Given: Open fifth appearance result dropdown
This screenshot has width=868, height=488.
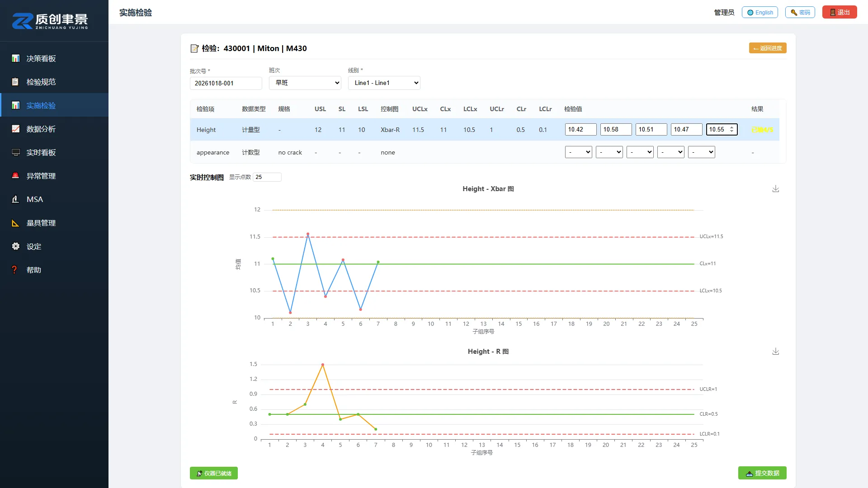Looking at the screenshot, I should pos(702,152).
